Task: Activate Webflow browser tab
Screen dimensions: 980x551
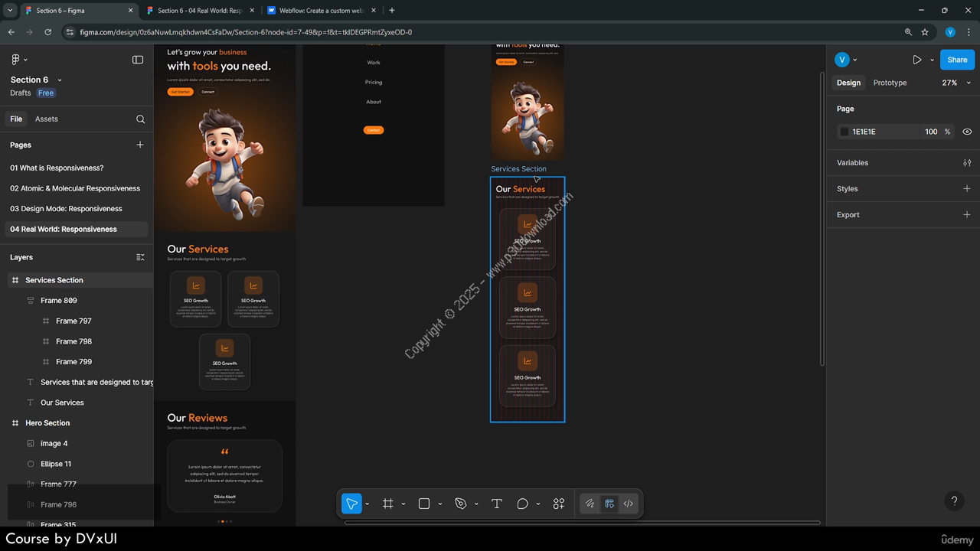Action: (322, 11)
